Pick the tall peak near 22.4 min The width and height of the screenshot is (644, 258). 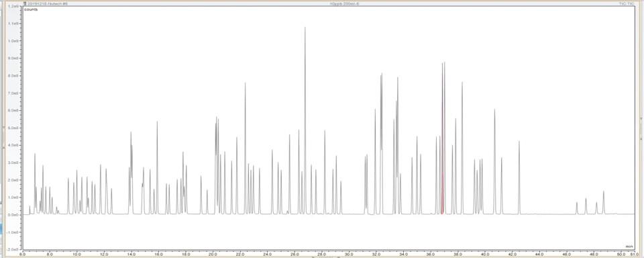(246, 148)
